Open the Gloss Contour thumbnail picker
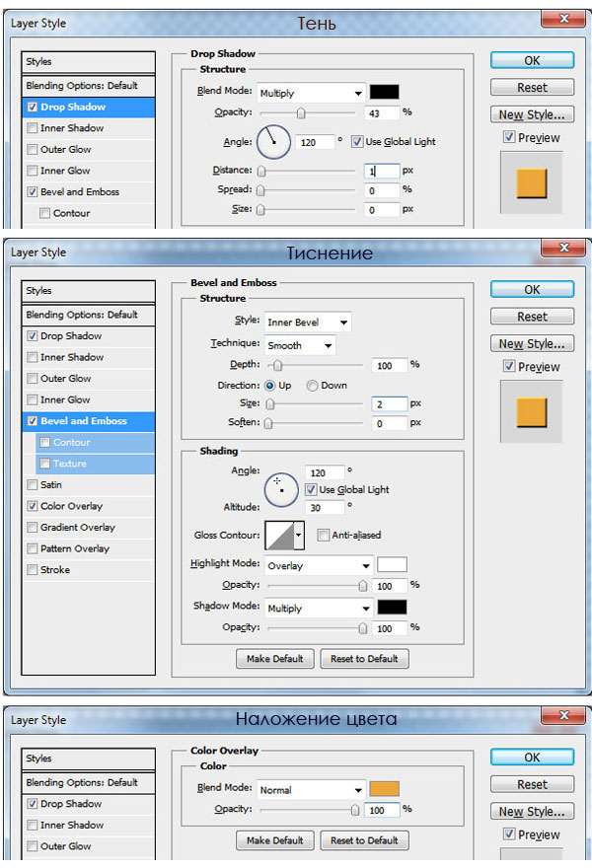Screen dimensions: 592x868 279,536
